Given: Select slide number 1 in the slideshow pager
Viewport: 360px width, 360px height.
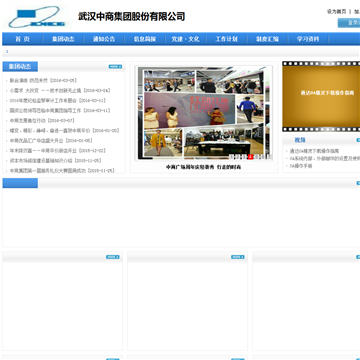Looking at the screenshot, I should (232, 157).
